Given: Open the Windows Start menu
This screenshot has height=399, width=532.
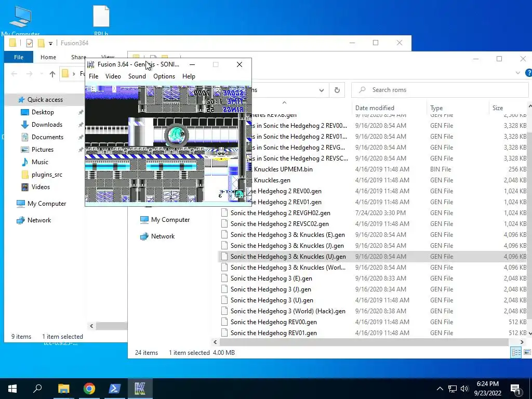Looking at the screenshot, I should [12, 389].
